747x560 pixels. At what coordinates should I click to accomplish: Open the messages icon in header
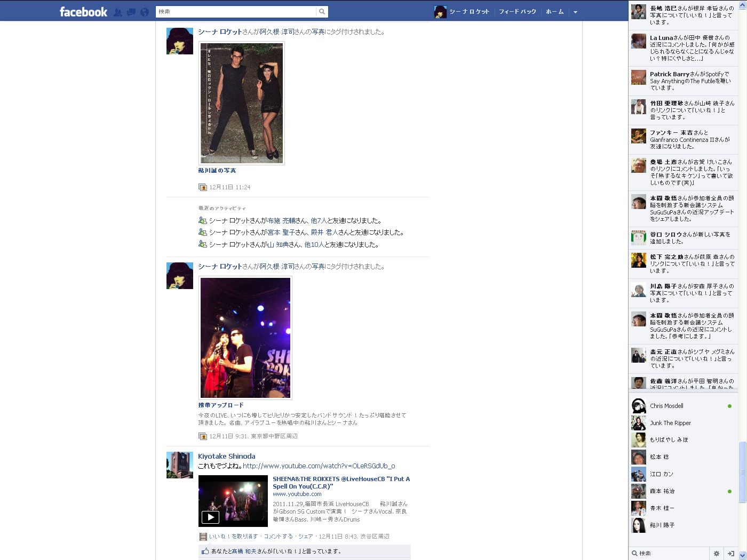[131, 12]
